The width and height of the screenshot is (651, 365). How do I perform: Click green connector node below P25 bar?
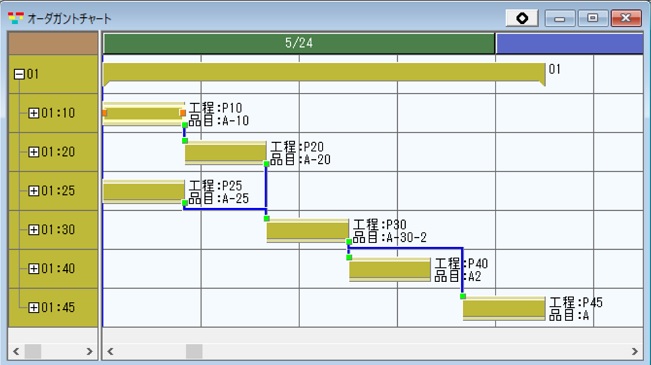pyautogui.click(x=185, y=203)
